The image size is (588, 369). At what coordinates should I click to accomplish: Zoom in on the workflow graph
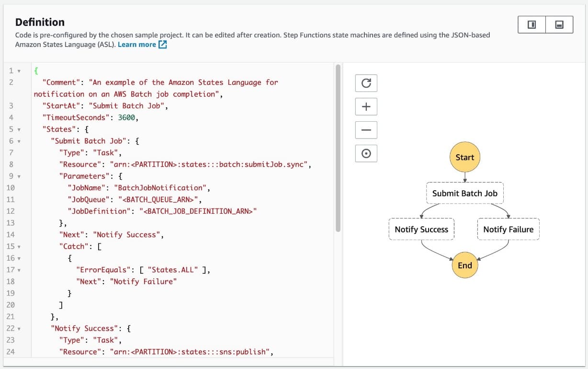(x=366, y=106)
